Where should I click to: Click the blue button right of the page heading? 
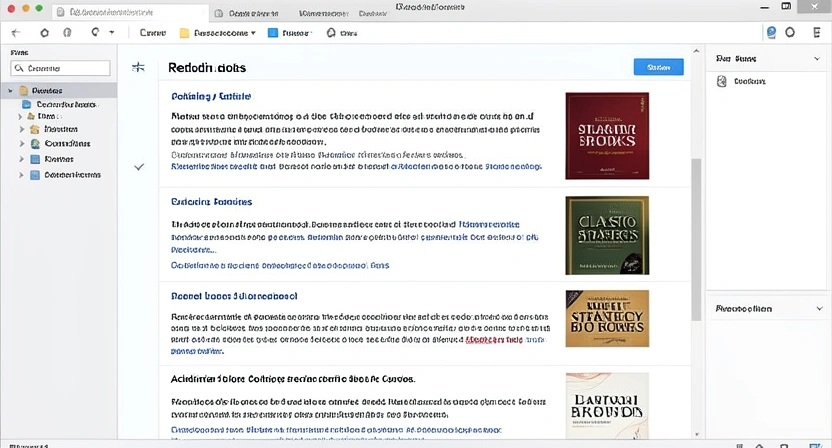658,67
